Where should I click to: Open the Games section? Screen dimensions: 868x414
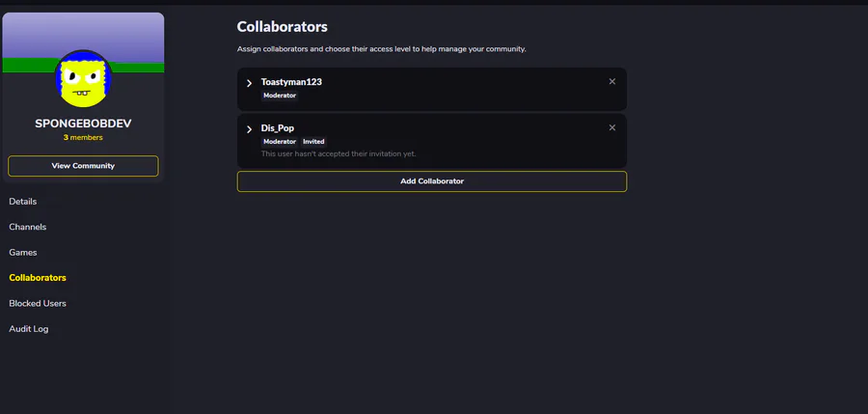tap(23, 253)
